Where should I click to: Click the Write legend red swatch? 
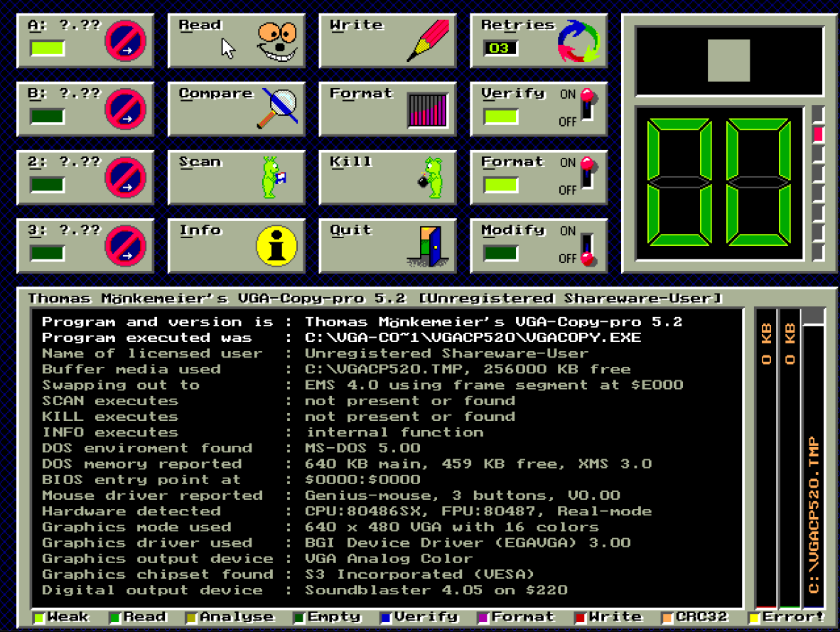click(x=580, y=618)
